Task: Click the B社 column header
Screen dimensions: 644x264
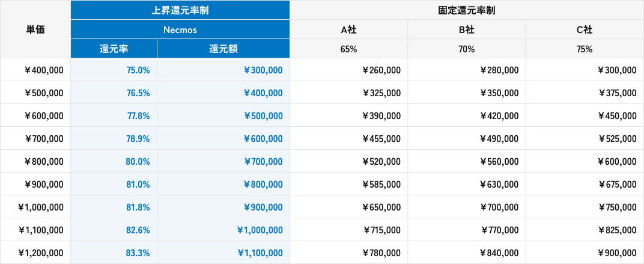Action: point(467,29)
